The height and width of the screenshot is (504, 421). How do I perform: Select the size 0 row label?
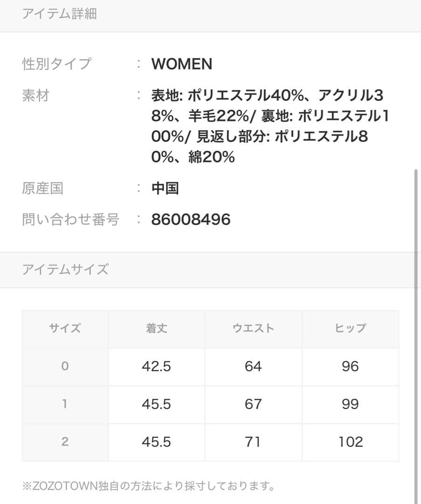65,366
